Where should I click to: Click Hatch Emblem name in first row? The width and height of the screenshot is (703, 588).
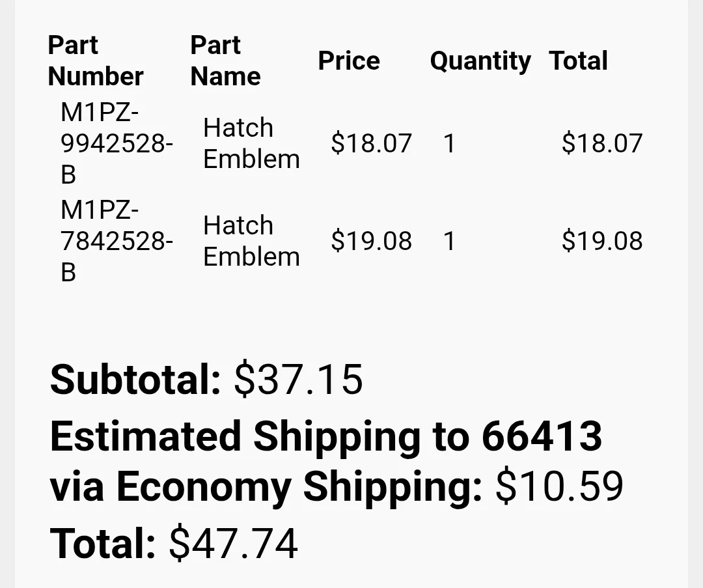click(251, 143)
